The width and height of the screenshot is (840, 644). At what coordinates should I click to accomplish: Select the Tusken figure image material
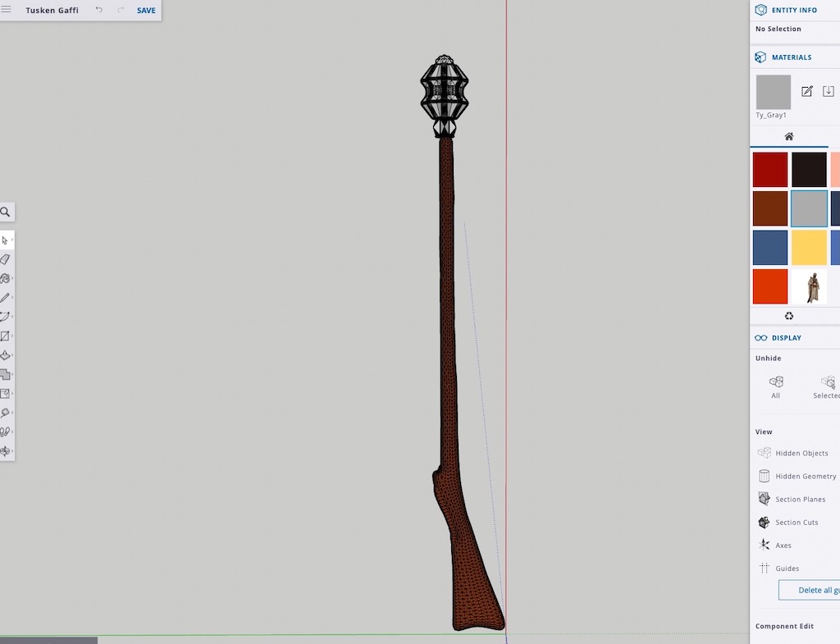pos(809,286)
